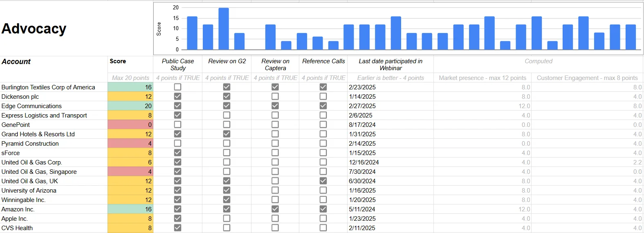Uncheck Reference Calls for United Oil & Gas, UK
644x233 pixels.
tap(323, 181)
